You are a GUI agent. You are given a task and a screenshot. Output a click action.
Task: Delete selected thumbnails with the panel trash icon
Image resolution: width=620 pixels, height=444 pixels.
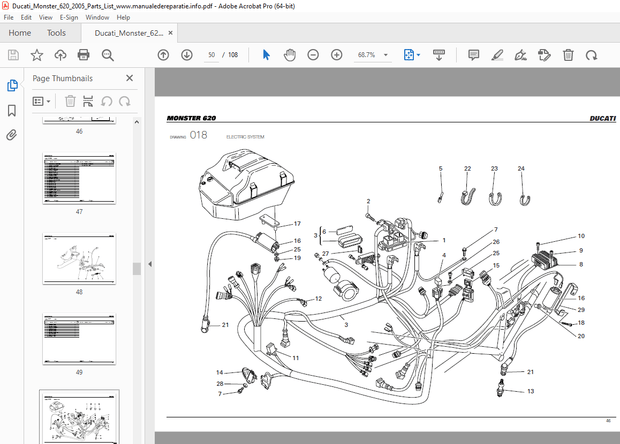[70, 101]
